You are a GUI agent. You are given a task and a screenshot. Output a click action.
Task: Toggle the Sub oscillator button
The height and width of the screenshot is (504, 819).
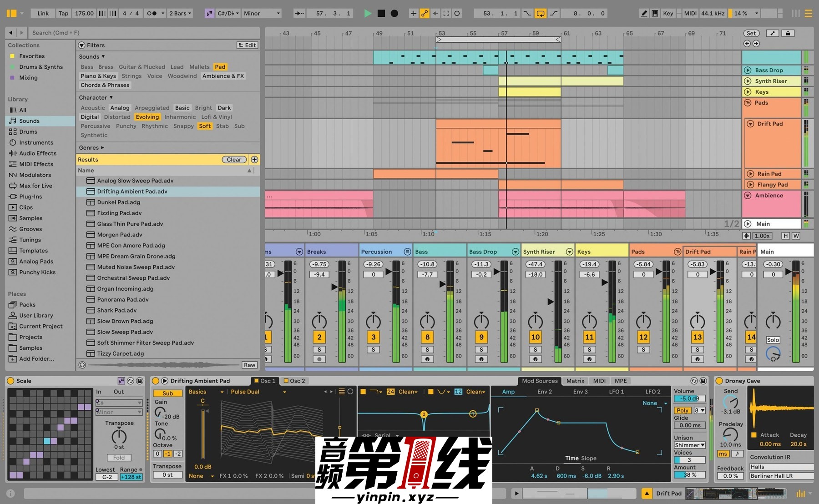167,393
